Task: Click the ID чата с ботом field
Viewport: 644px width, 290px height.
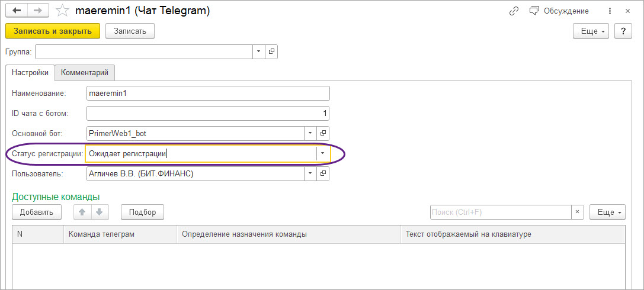Action: 207,113
